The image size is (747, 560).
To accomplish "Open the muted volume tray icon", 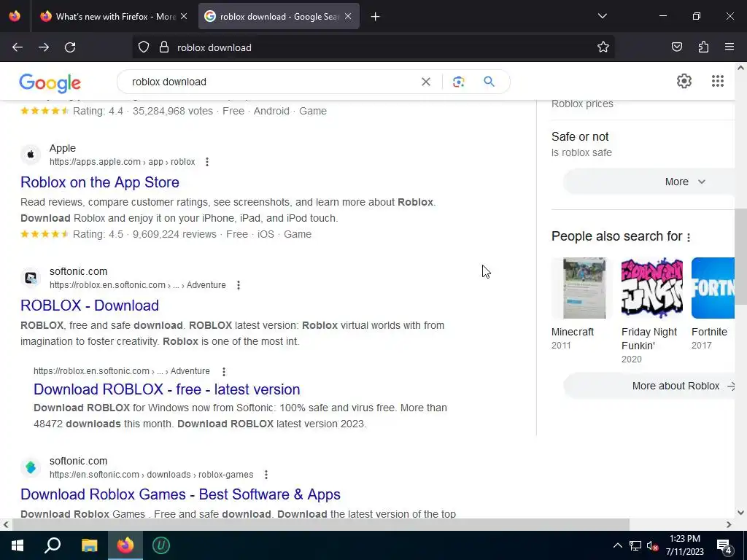I will [x=652, y=545].
